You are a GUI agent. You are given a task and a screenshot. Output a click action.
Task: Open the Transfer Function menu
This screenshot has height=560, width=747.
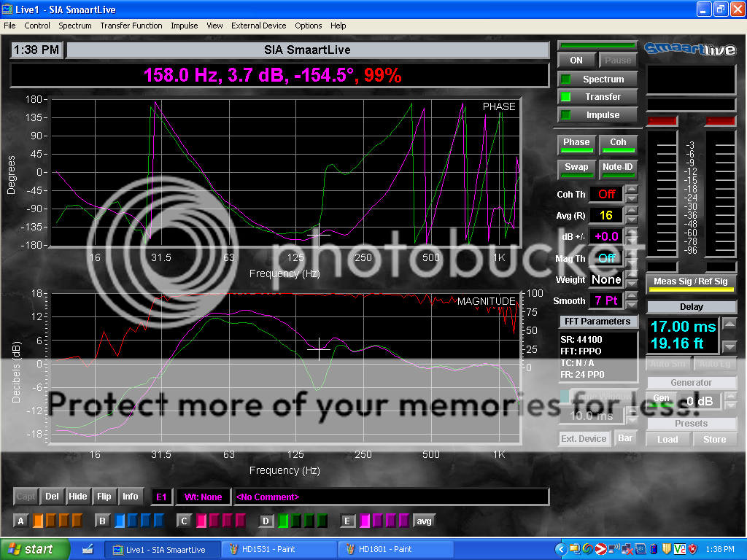click(x=131, y=26)
